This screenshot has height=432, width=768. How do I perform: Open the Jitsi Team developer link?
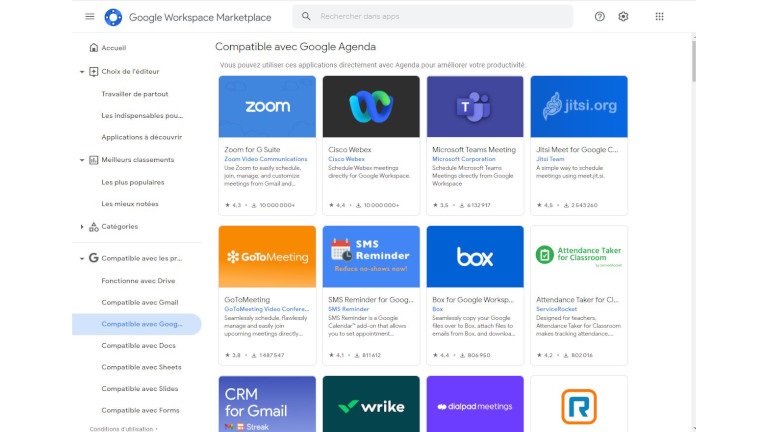pos(550,159)
